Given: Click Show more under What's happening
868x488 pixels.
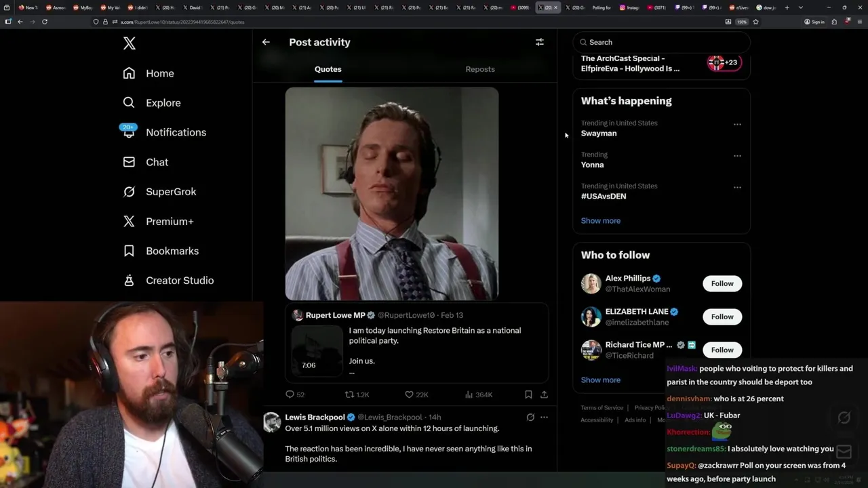Looking at the screenshot, I should (601, 221).
